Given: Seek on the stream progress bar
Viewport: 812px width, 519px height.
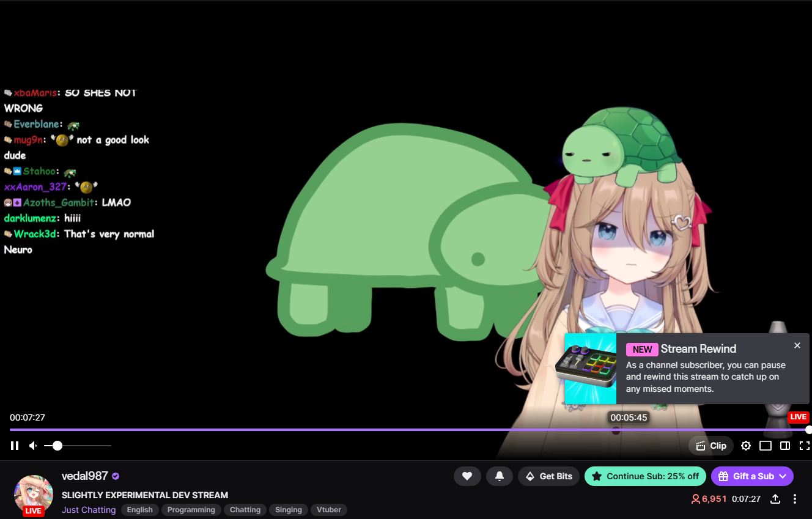Looking at the screenshot, I should (x=409, y=430).
